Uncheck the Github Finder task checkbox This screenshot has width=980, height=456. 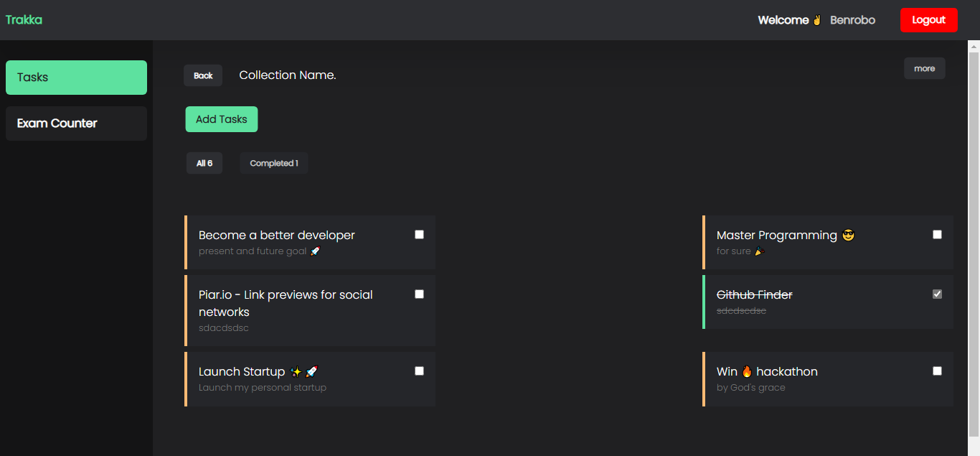tap(937, 294)
